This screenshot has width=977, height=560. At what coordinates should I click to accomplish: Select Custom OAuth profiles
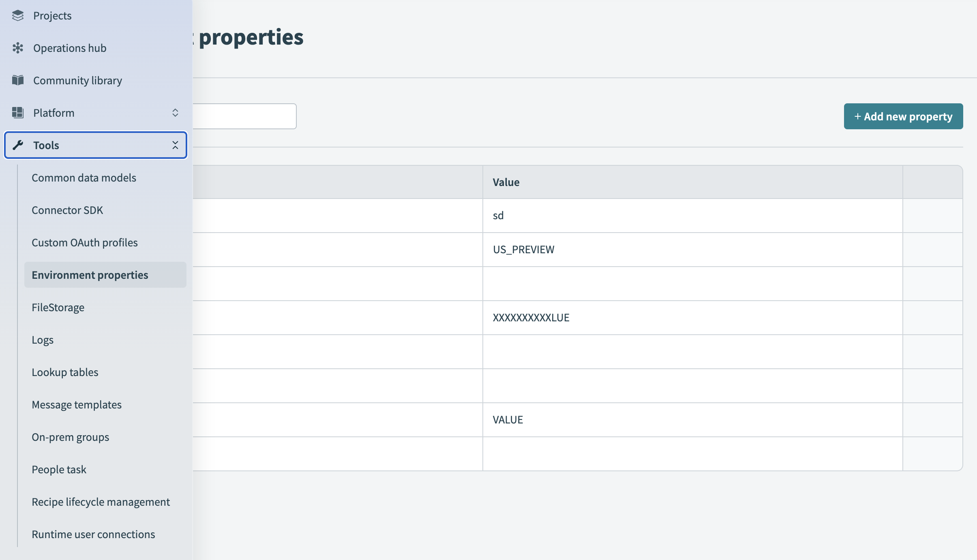click(85, 242)
